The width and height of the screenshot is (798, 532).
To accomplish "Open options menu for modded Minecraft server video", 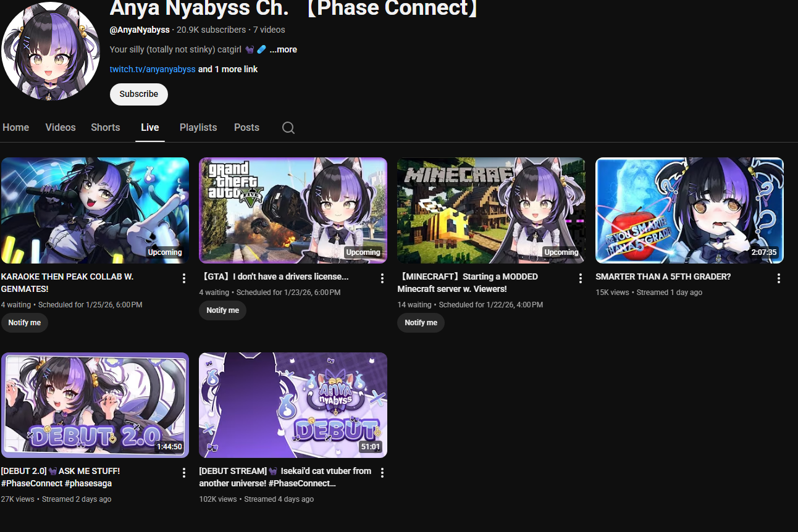I will tap(581, 278).
